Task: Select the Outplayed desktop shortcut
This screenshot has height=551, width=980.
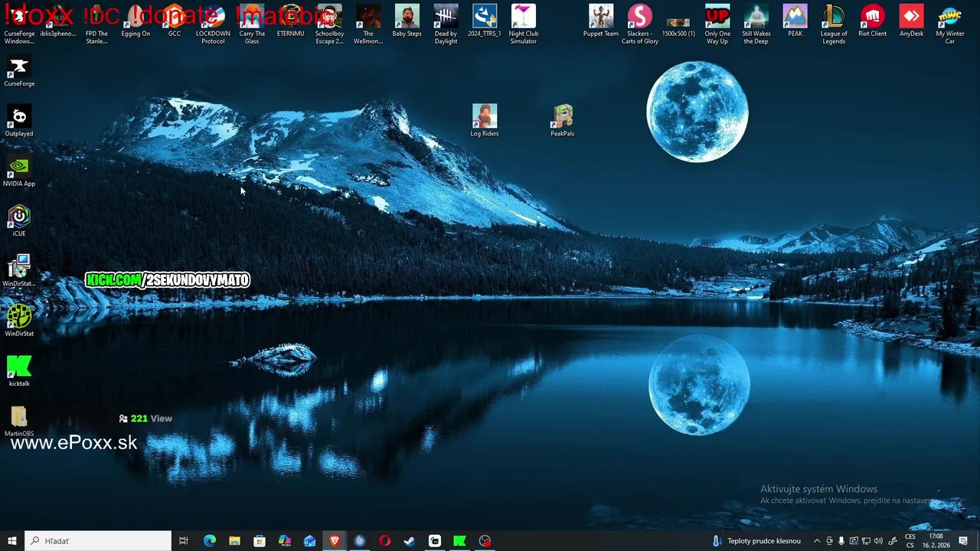Action: [19, 122]
